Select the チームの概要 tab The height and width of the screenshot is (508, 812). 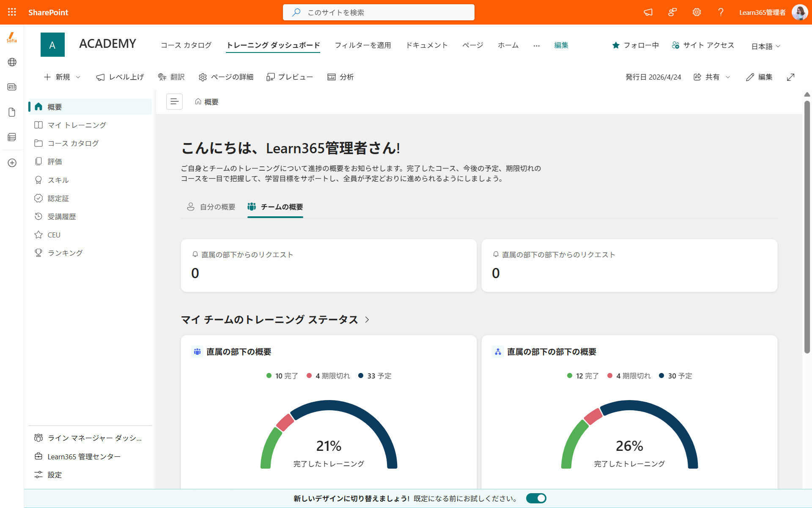tap(275, 207)
